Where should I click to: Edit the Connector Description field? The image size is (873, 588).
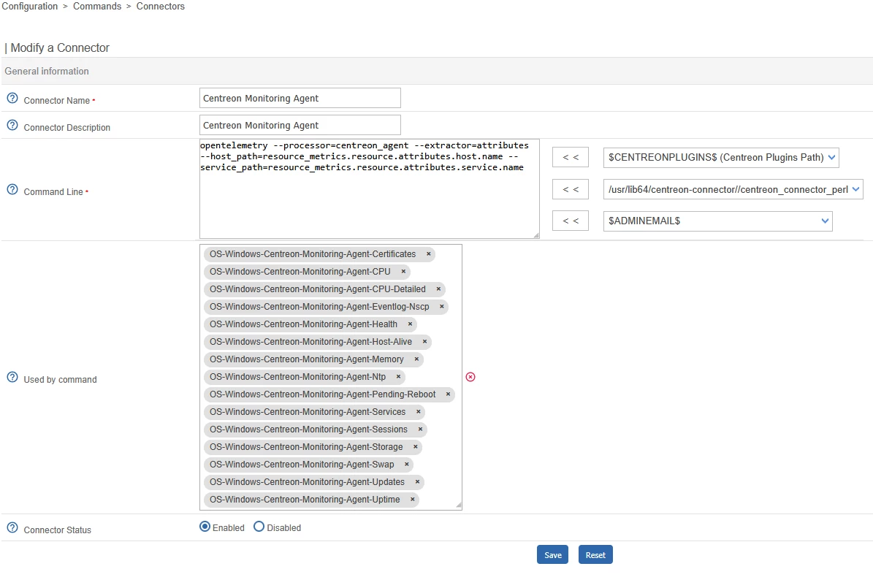pos(300,126)
